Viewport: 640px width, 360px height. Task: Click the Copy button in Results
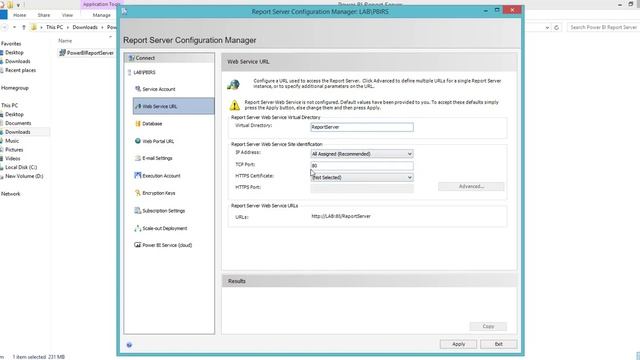(x=488, y=327)
